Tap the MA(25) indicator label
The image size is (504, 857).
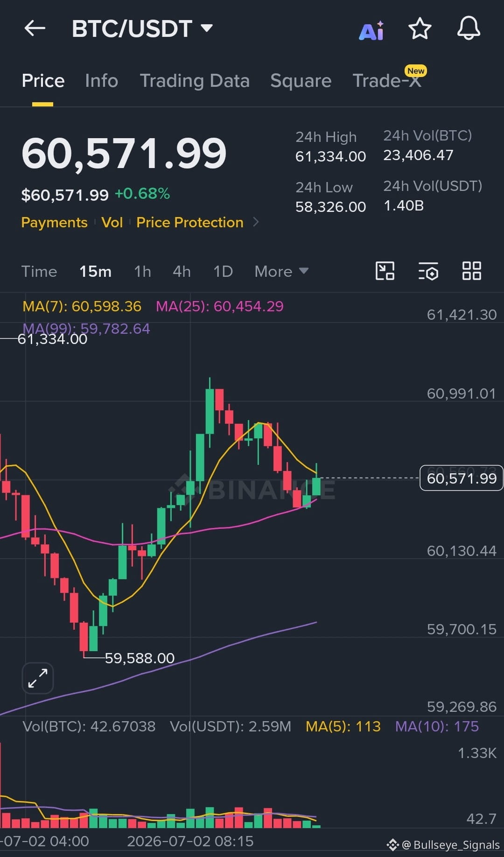[x=219, y=306]
